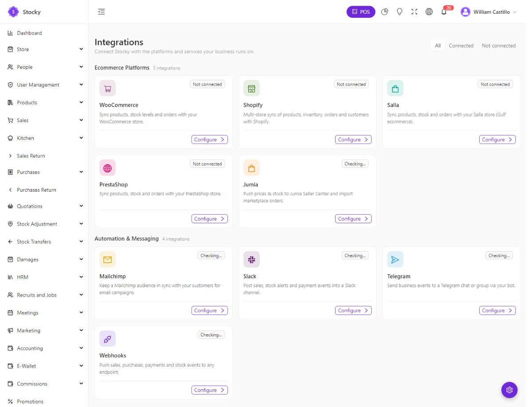Expand the People menu chevron

(x=81, y=67)
